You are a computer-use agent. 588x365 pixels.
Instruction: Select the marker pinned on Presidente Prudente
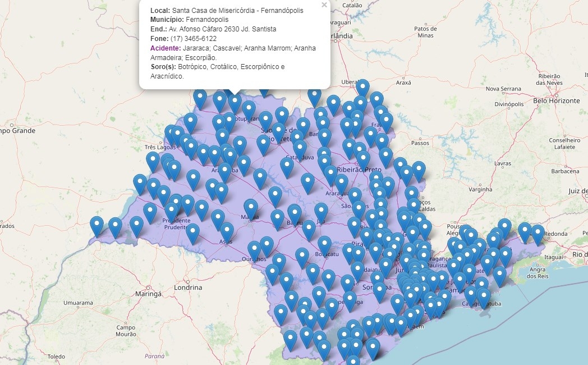click(x=172, y=211)
